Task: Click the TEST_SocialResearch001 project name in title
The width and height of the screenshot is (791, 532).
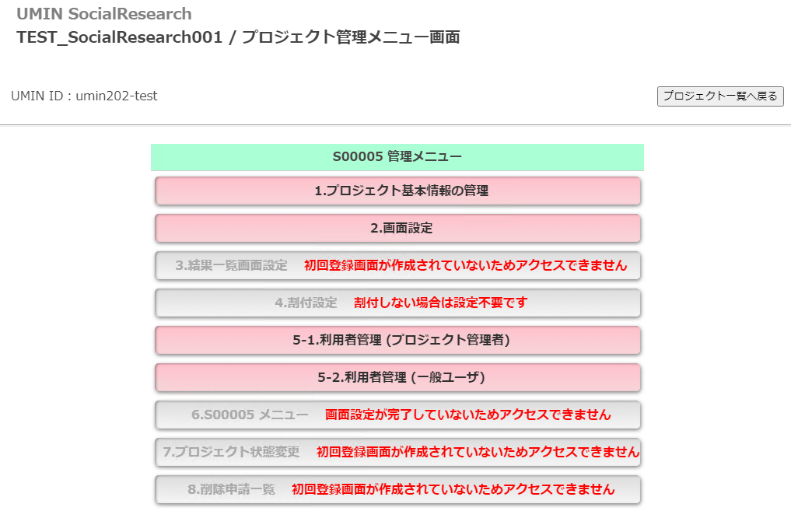Action: pos(119,37)
